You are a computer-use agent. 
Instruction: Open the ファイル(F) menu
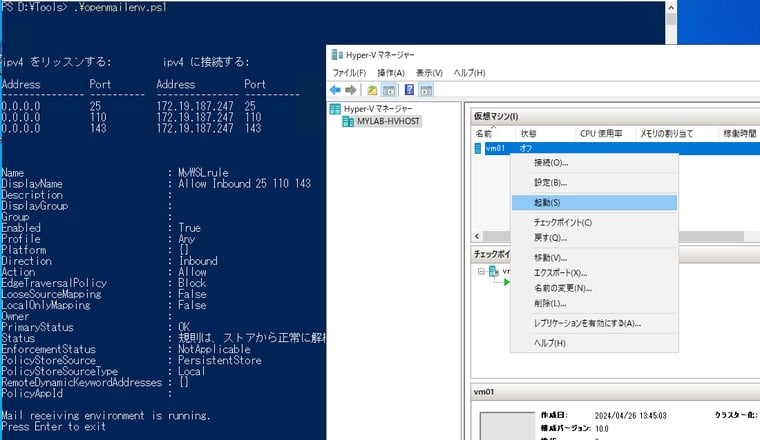tap(349, 73)
